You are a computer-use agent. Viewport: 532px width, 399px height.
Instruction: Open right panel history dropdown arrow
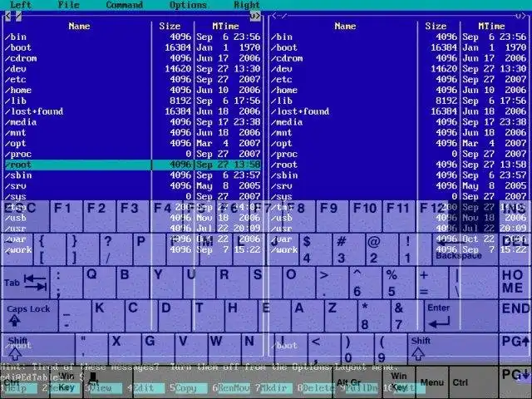tap(520, 16)
